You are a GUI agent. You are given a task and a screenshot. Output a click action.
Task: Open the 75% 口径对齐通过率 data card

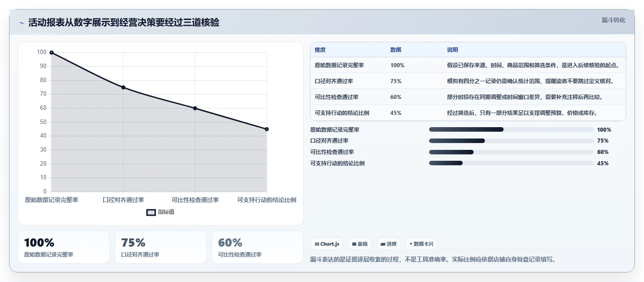(160, 247)
